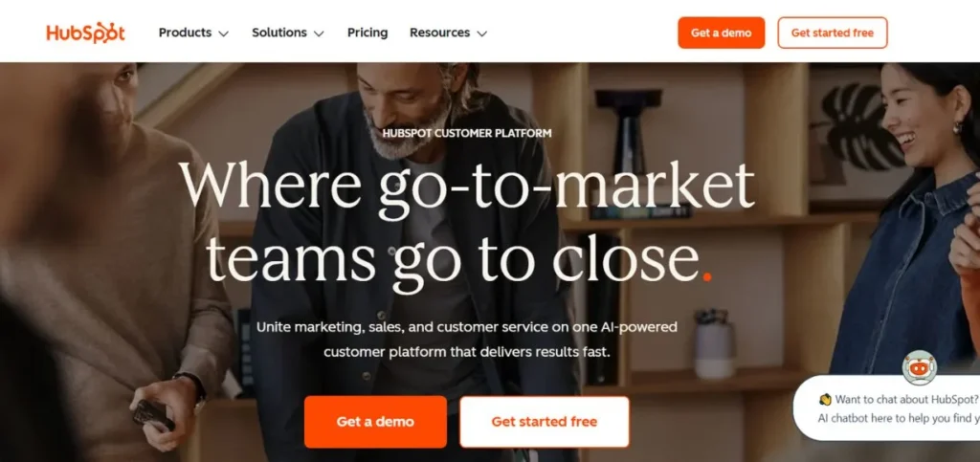Click the orange period after close
980x462 pixels.
pos(707,275)
